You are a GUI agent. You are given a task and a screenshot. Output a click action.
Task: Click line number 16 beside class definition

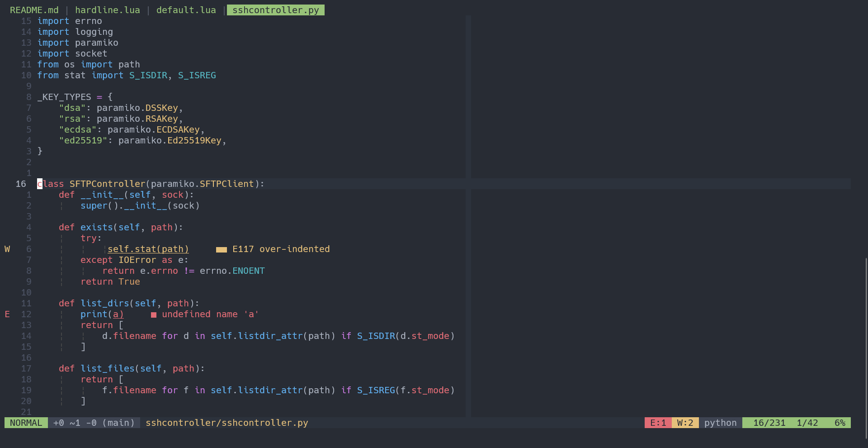coord(20,184)
